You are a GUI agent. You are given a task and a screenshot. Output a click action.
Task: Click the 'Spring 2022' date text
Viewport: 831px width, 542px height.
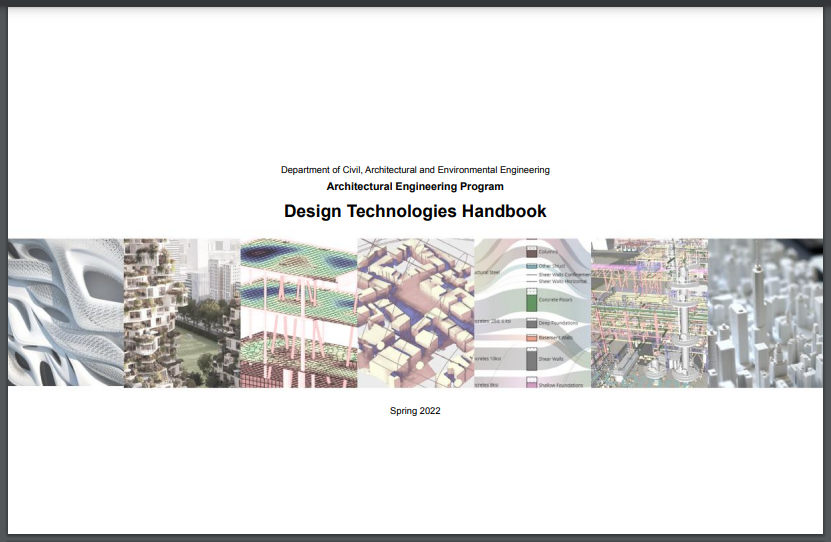click(x=415, y=411)
